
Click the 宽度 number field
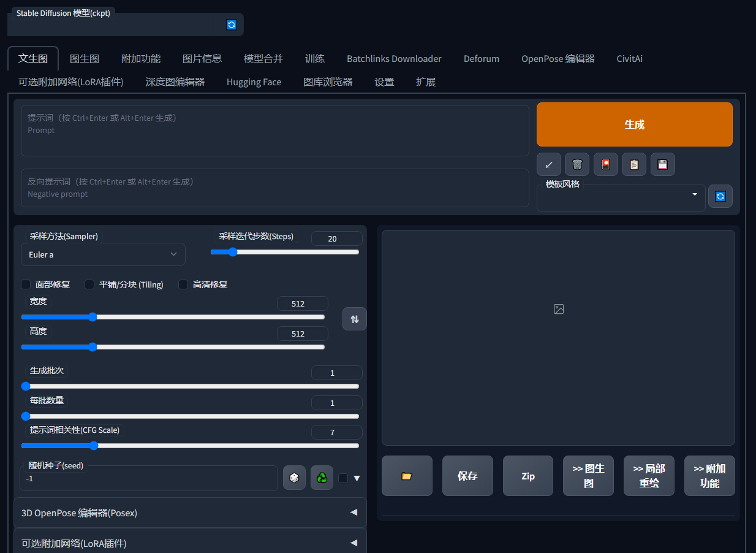coord(302,303)
